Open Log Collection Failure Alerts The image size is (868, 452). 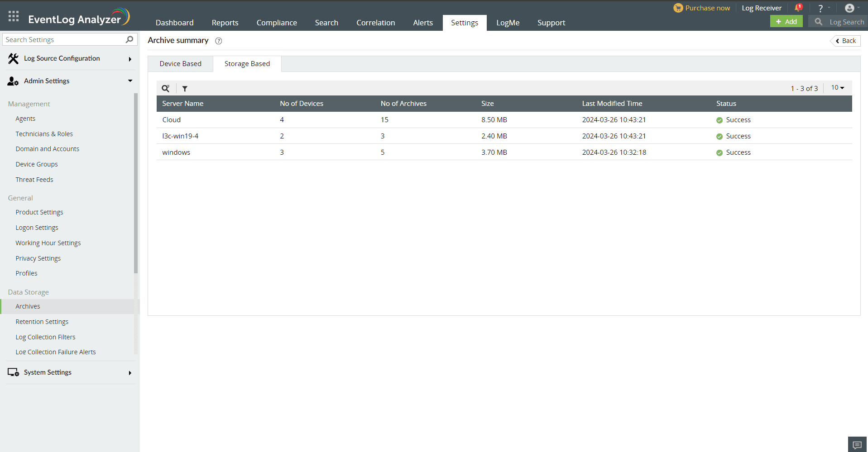pos(56,352)
